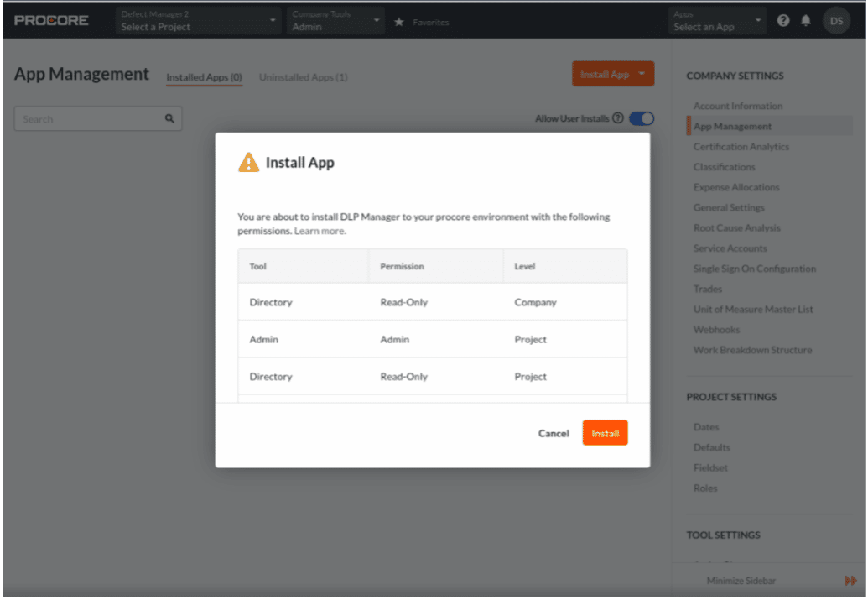
Task: Open Trades settings
Action: click(708, 290)
